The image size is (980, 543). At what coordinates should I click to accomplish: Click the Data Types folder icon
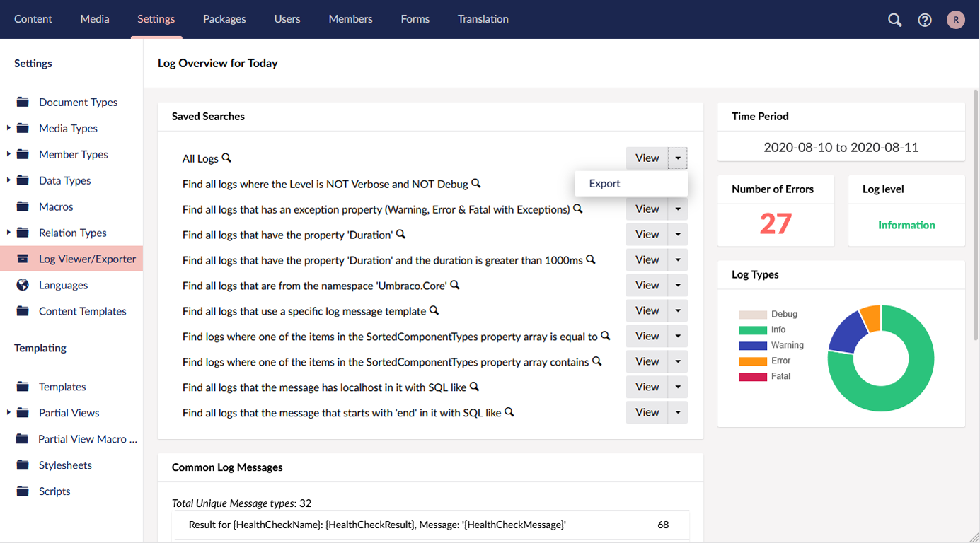[23, 180]
